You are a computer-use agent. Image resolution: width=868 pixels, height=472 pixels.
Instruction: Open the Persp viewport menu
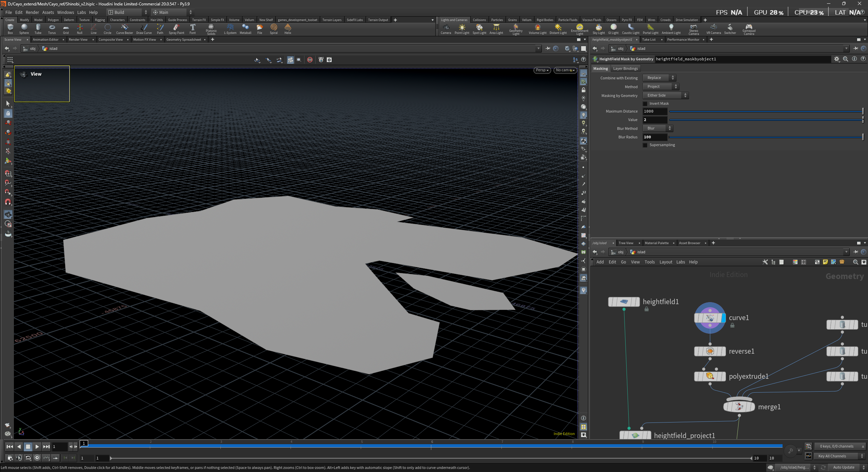(542, 70)
